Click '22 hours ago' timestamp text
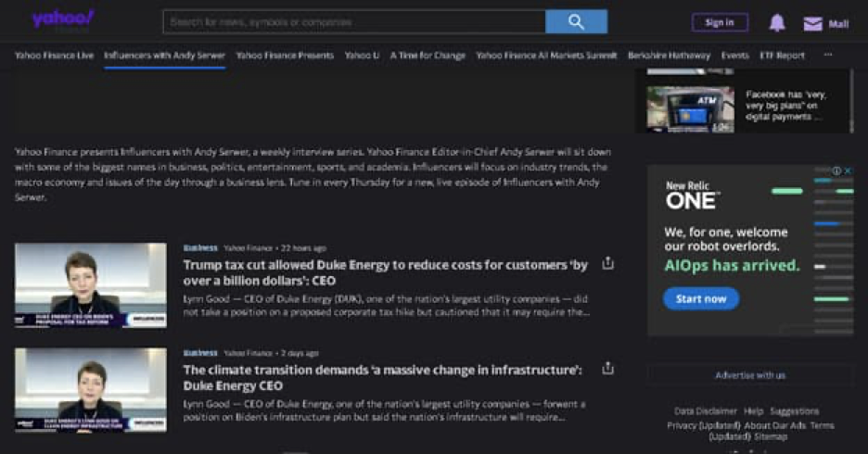This screenshot has height=454, width=868. (x=303, y=248)
